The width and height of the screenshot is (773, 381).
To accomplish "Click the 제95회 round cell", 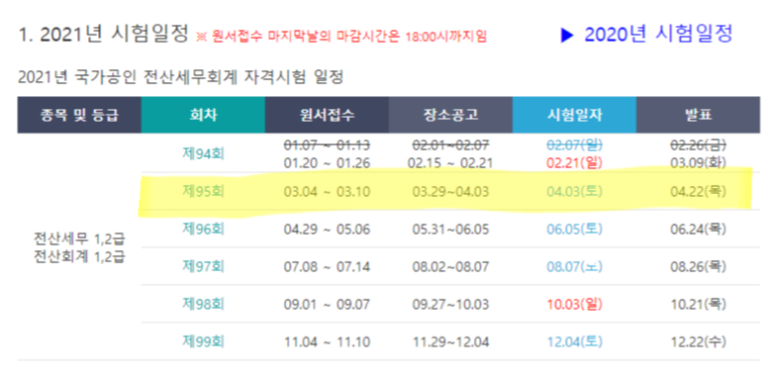I will click(203, 191).
